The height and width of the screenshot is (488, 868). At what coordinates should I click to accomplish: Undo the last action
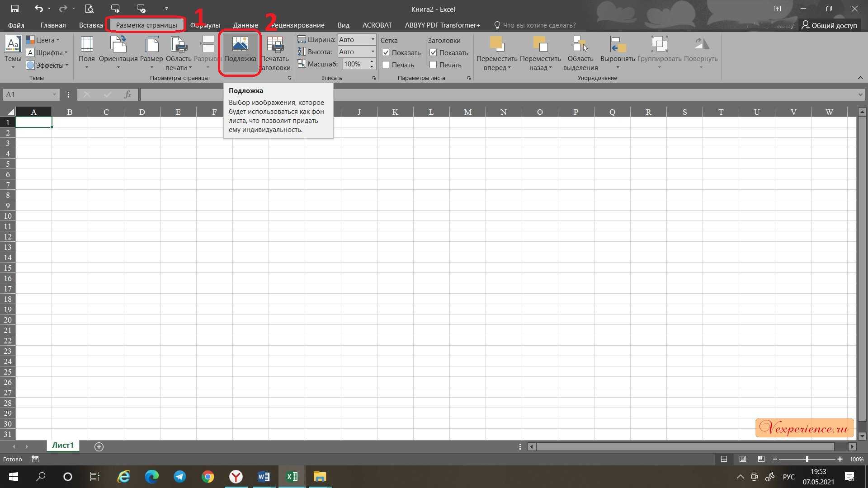click(x=39, y=9)
